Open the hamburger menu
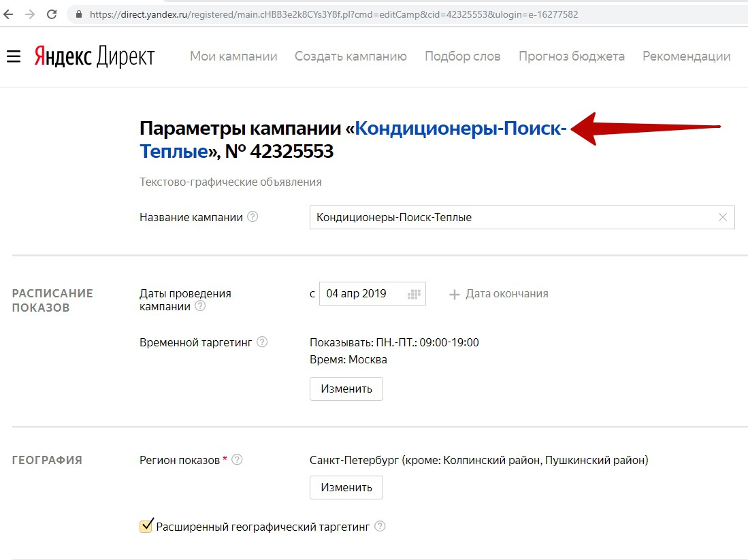This screenshot has width=748, height=560. pos(14,56)
